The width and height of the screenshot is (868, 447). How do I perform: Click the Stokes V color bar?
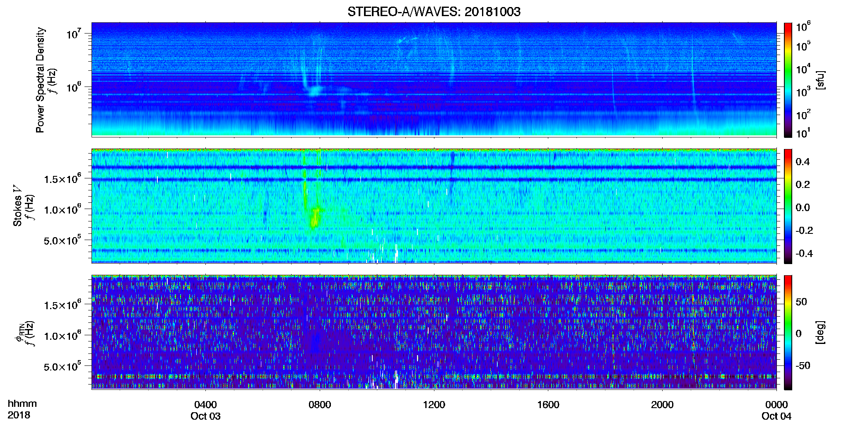pos(788,207)
